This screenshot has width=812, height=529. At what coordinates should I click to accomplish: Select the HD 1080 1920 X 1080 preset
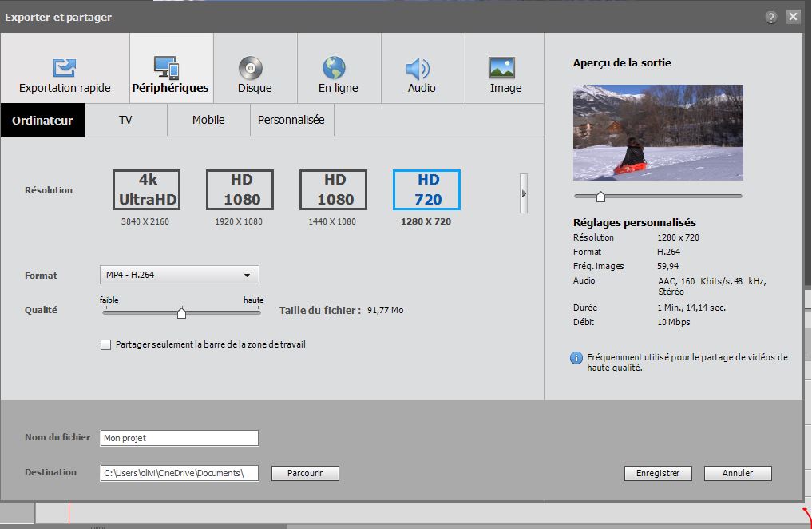pyautogui.click(x=240, y=190)
